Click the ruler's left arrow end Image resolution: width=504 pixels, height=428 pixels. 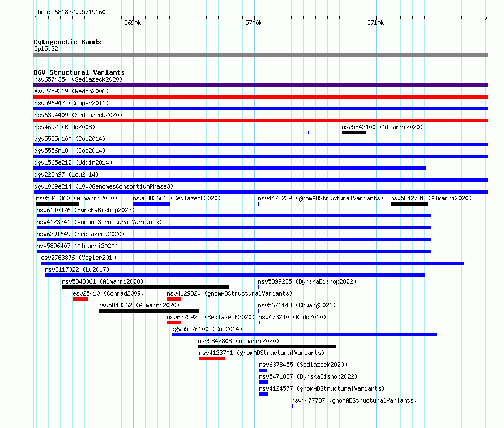35,18
